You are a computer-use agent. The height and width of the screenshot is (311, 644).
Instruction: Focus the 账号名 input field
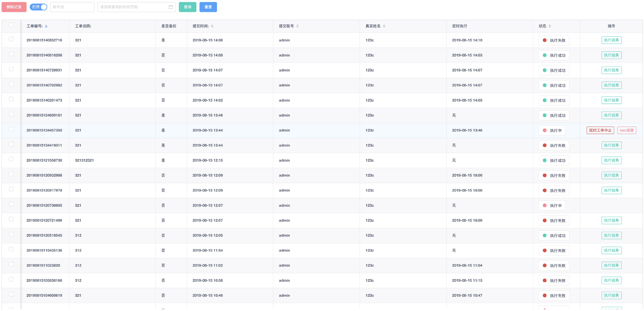click(x=72, y=7)
